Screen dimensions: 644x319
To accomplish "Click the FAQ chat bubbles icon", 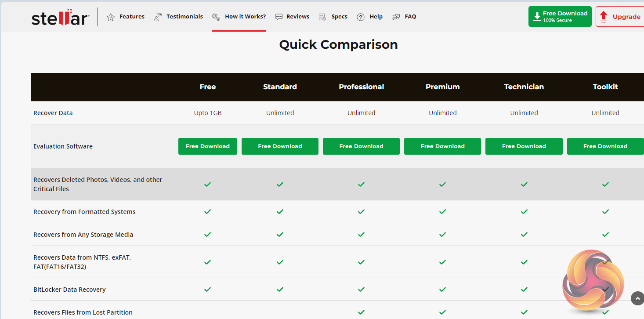I will (396, 17).
